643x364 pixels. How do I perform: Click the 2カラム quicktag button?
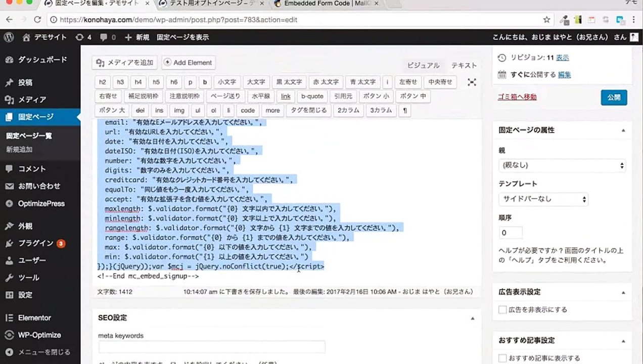(x=348, y=110)
